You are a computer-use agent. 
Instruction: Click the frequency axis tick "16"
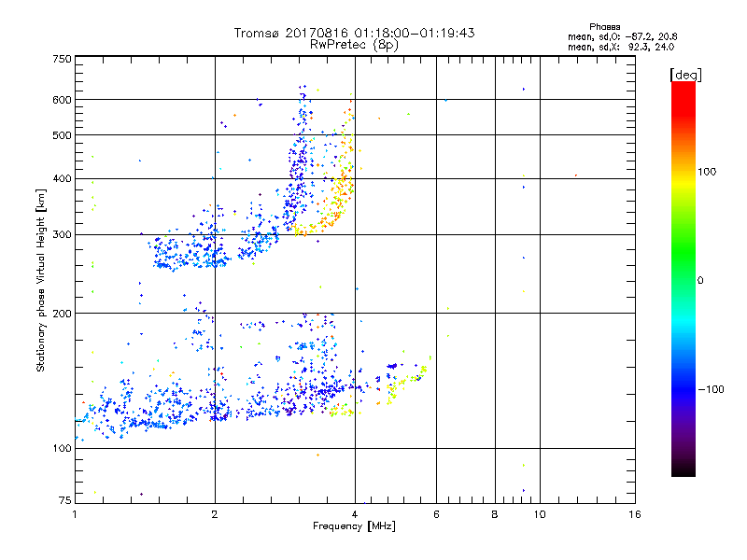pos(635,514)
